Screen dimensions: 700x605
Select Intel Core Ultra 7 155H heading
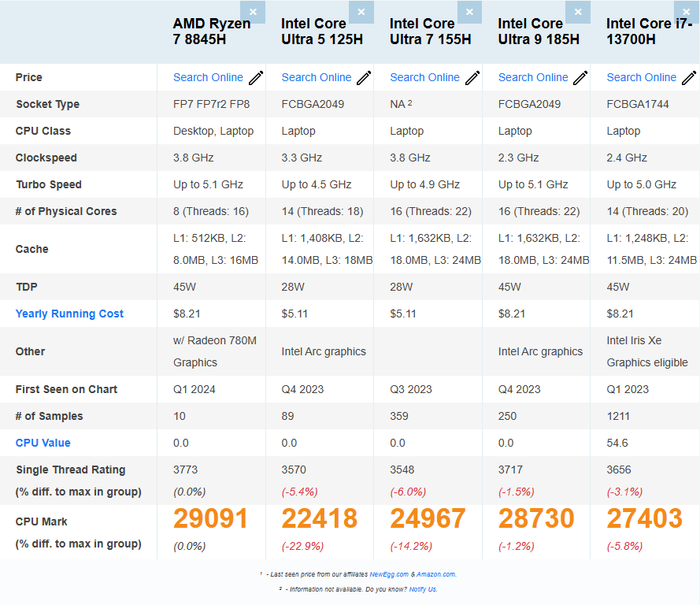pos(431,32)
